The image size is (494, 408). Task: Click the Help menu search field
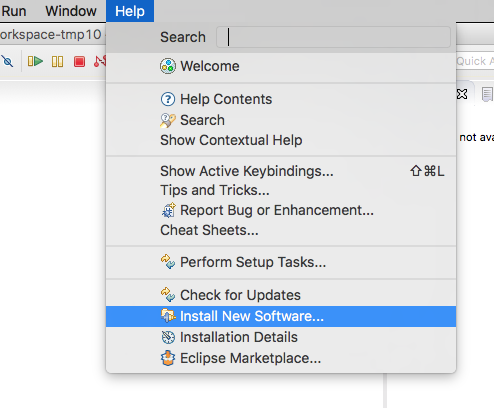pos(333,37)
